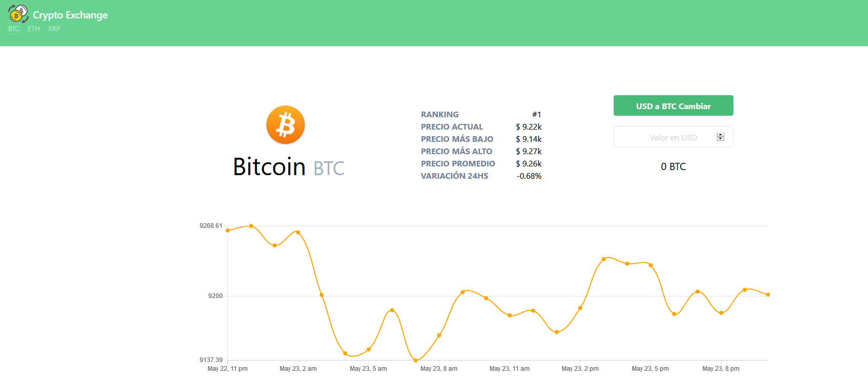Click the PRECIO ACTUAL value $ 9.22k
Image resolution: width=868 pixels, height=381 pixels.
[x=529, y=127]
